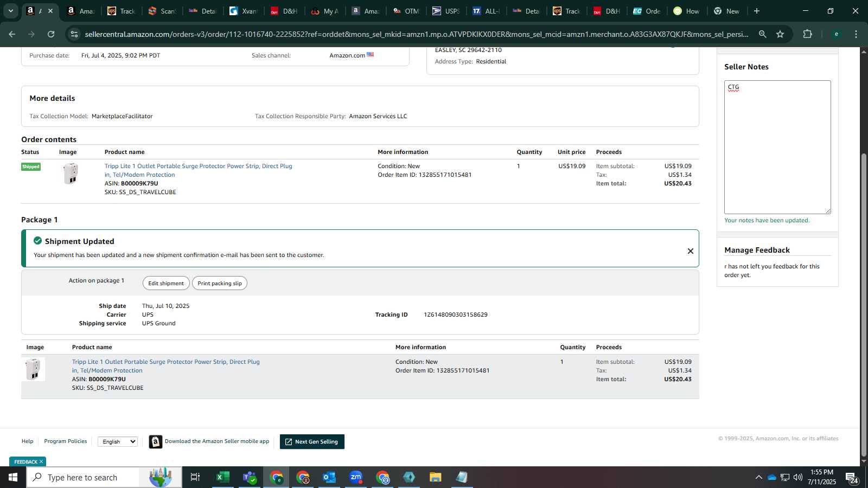Viewport: 868px width, 488px height.
Task: Click the Help footer link
Action: (27, 441)
